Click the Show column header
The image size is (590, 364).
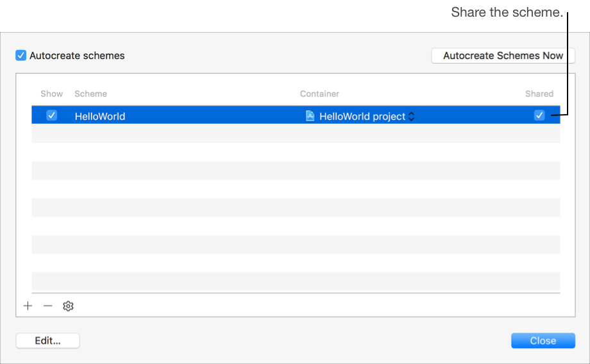pyautogui.click(x=51, y=94)
